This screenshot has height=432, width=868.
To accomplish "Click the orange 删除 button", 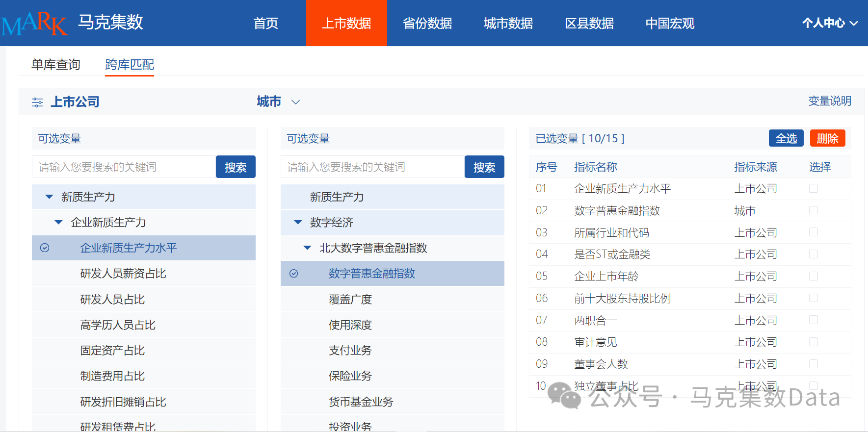I will tap(827, 138).
